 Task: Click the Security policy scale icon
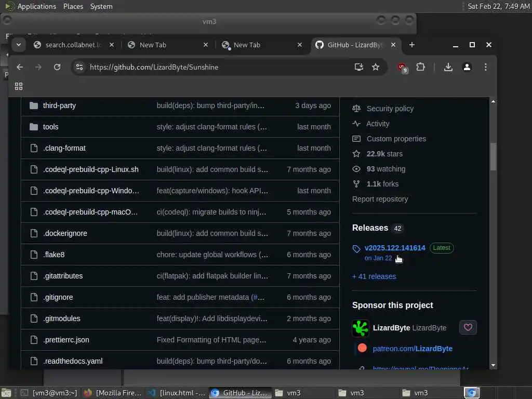(356, 109)
